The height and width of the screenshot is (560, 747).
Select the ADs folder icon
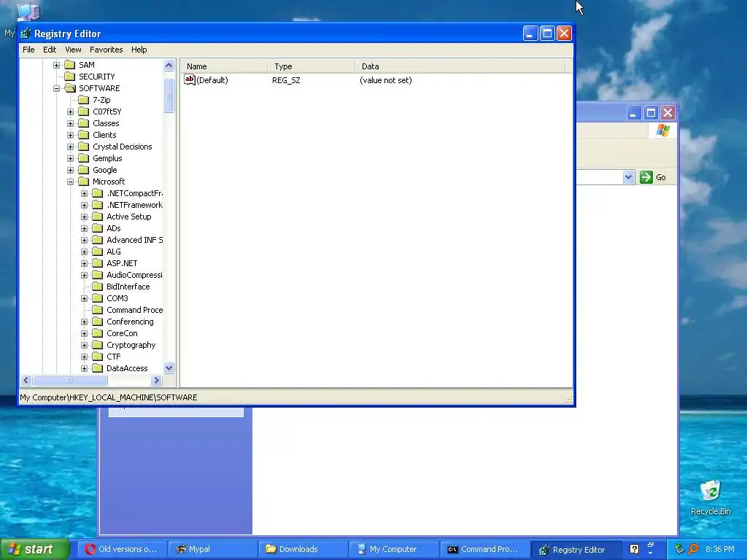[98, 228]
